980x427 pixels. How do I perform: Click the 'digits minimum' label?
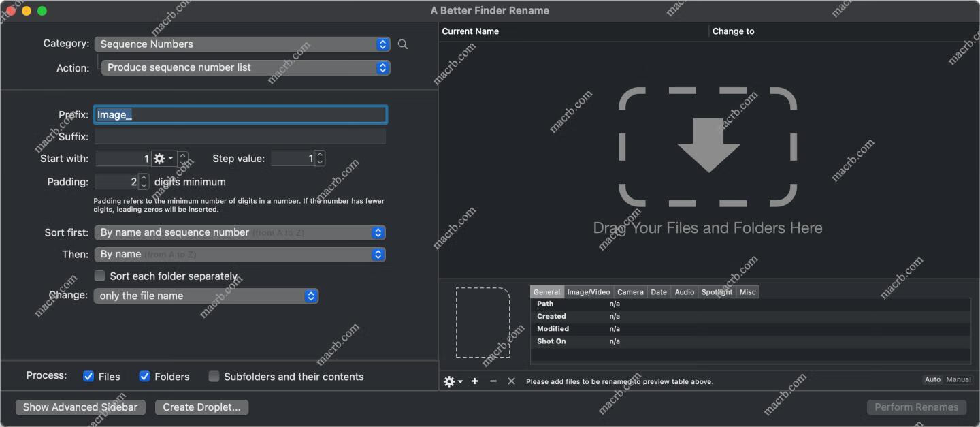190,182
